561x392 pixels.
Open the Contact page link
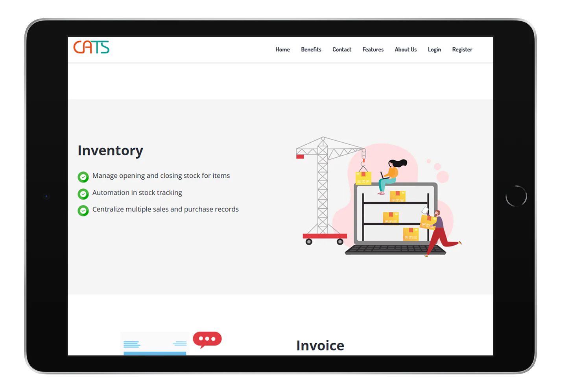342,50
